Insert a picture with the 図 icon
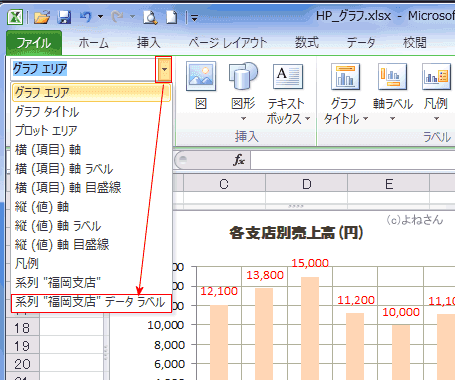Viewport: 455px width, 380px height. 201,86
